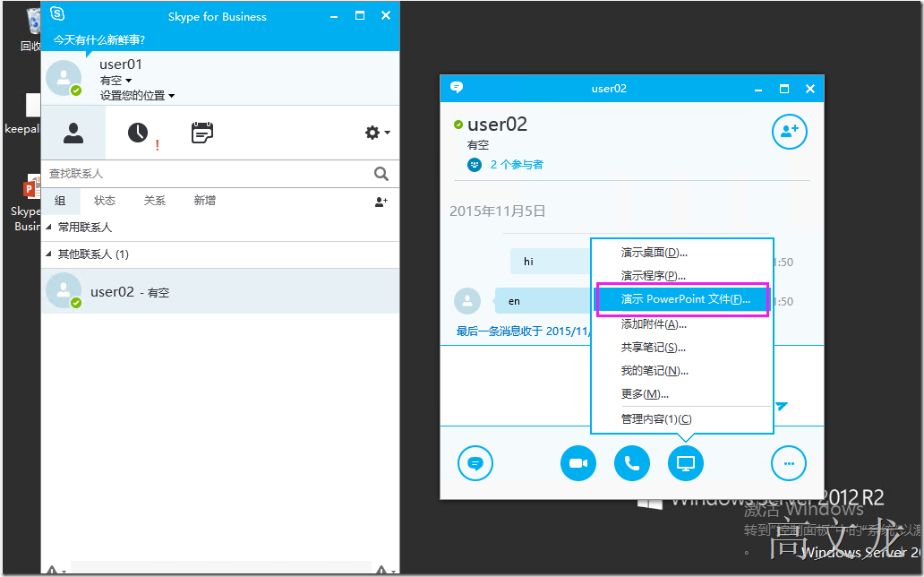Collapse the 其他联系人 (1) group
This screenshot has width=924, height=577.
coord(48,254)
